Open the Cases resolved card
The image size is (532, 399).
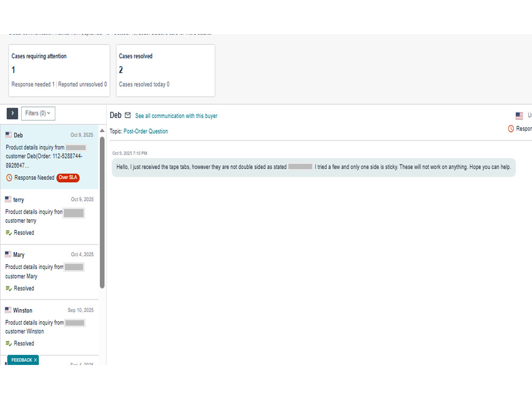165,71
